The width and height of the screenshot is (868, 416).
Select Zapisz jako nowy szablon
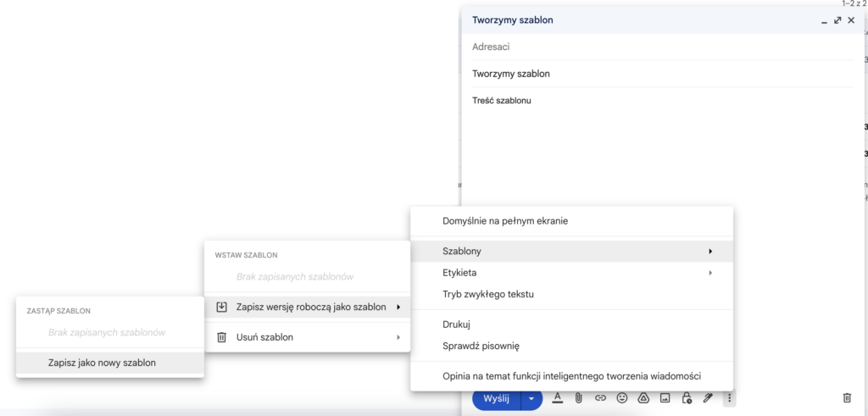pyautogui.click(x=110, y=363)
